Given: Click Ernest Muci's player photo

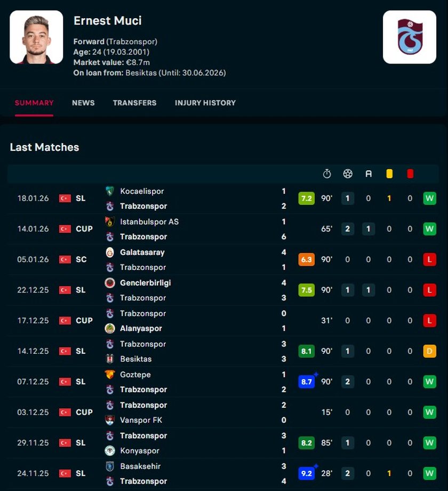Looking at the screenshot, I should (36, 37).
